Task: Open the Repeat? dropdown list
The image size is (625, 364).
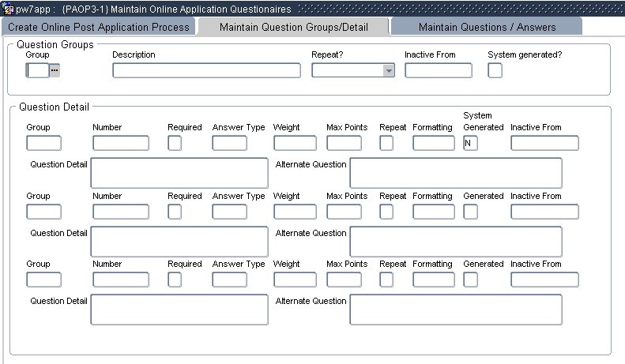Action: (388, 70)
